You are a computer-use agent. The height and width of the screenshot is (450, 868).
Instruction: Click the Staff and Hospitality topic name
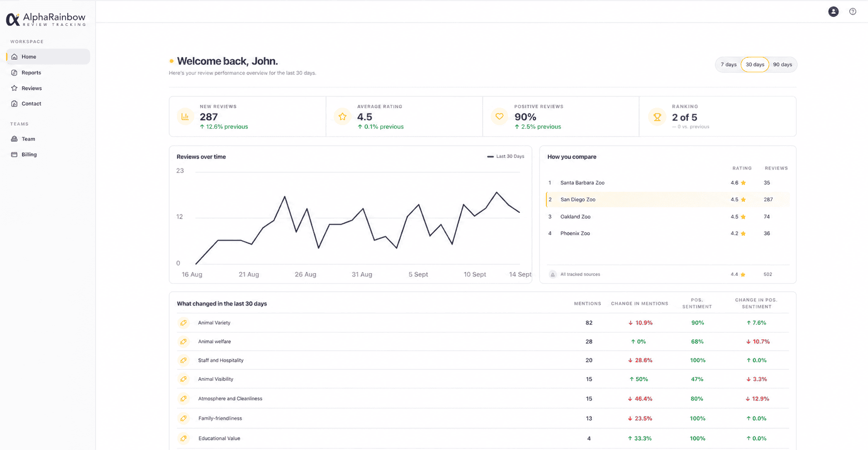[221, 360]
